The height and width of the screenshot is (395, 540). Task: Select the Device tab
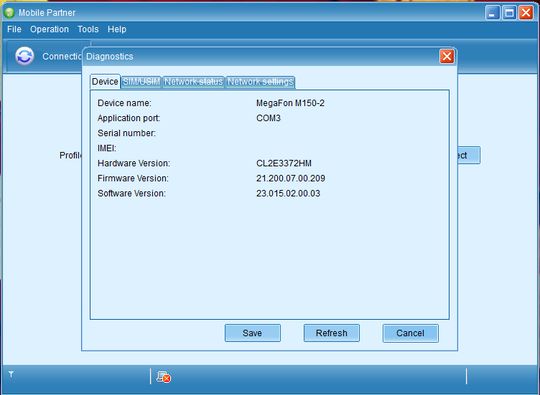click(x=105, y=82)
